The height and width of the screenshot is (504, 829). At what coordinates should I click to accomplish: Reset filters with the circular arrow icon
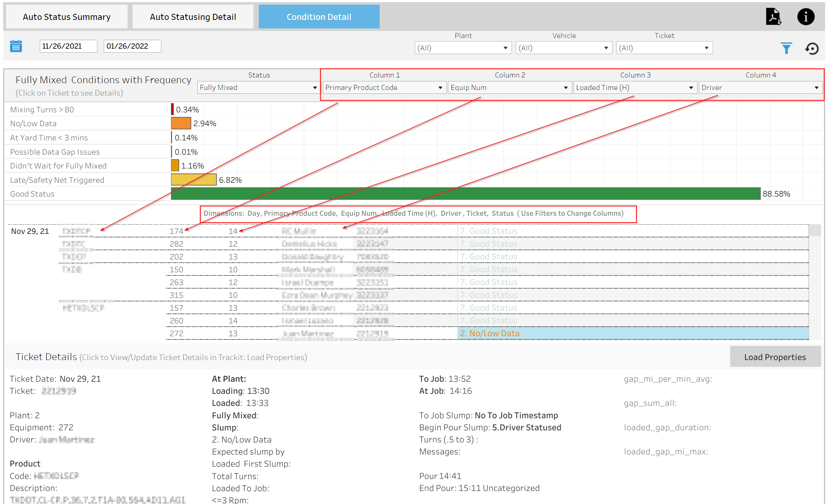812,48
